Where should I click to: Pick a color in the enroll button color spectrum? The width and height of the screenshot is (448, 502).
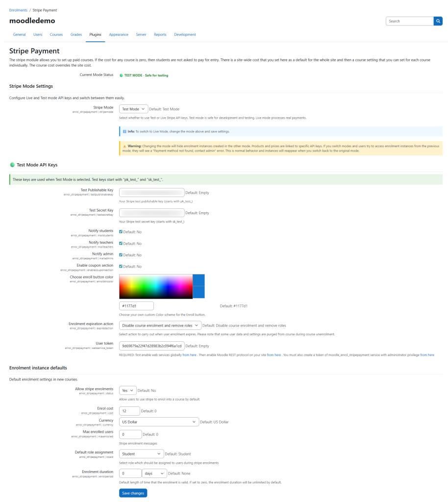(x=155, y=287)
